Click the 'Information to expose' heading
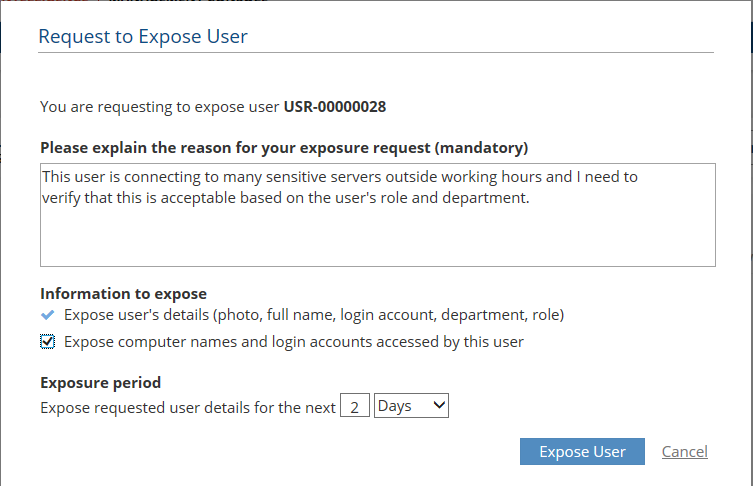This screenshot has height=486, width=753. 123,294
